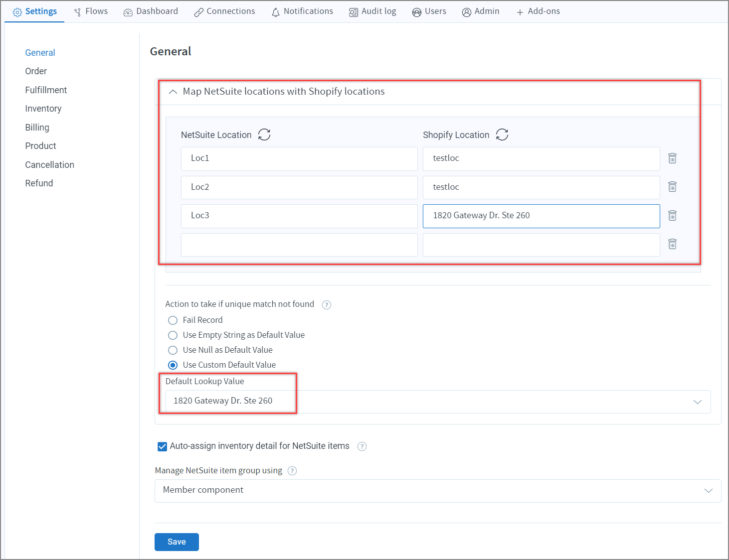The width and height of the screenshot is (729, 560).
Task: Open NetSuite Location Loc1 field
Action: coord(299,158)
